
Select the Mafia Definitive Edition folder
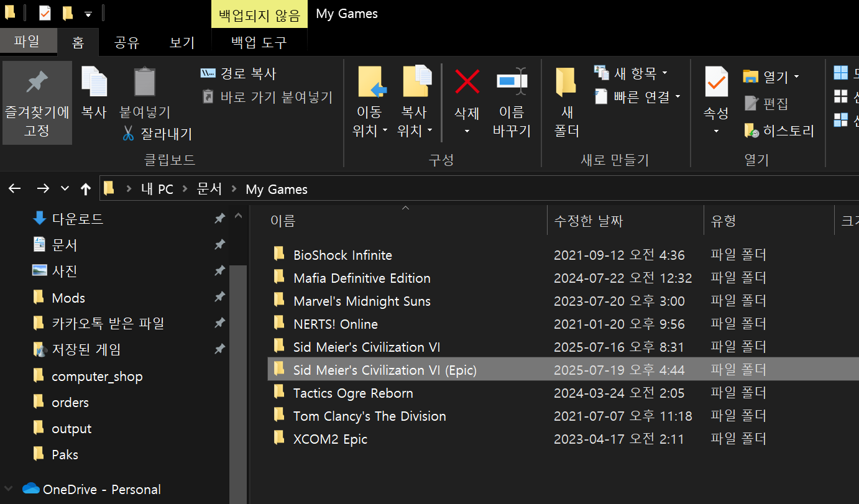[x=362, y=278]
